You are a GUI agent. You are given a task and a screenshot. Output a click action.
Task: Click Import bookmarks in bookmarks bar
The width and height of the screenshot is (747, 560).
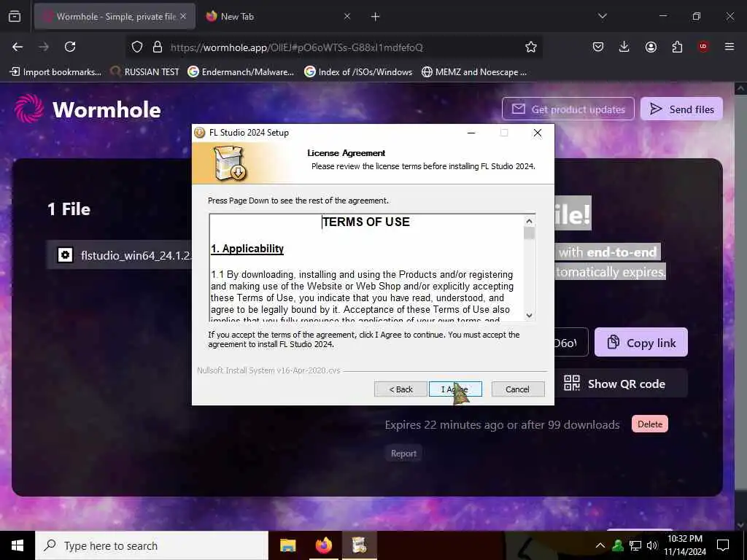[55, 72]
